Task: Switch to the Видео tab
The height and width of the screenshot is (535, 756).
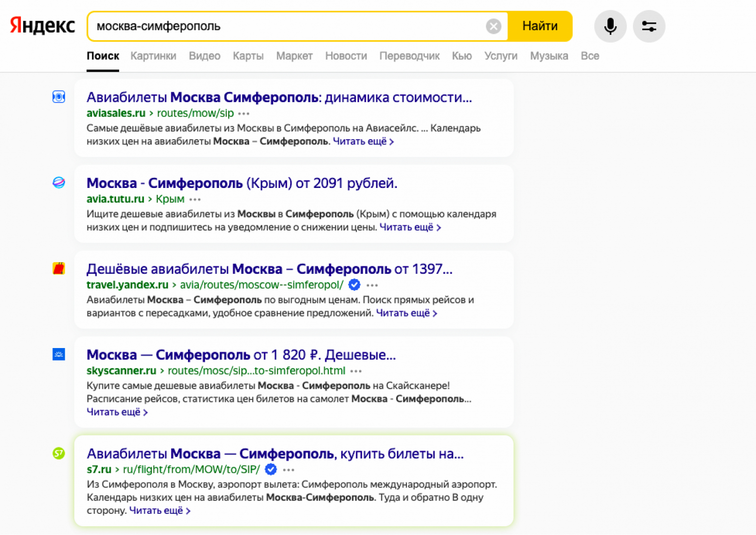Action: click(x=205, y=56)
